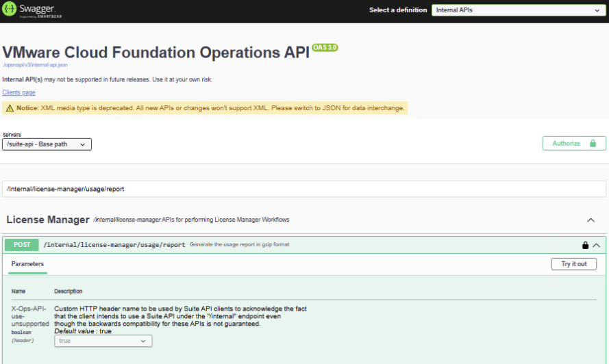The image size is (609, 364).
Task: Collapse the POST operation chevron
Action: (597, 245)
